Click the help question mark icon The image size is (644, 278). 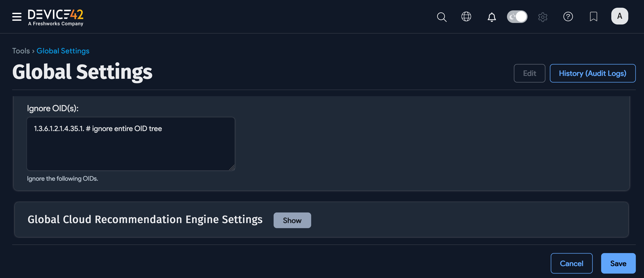tap(568, 17)
